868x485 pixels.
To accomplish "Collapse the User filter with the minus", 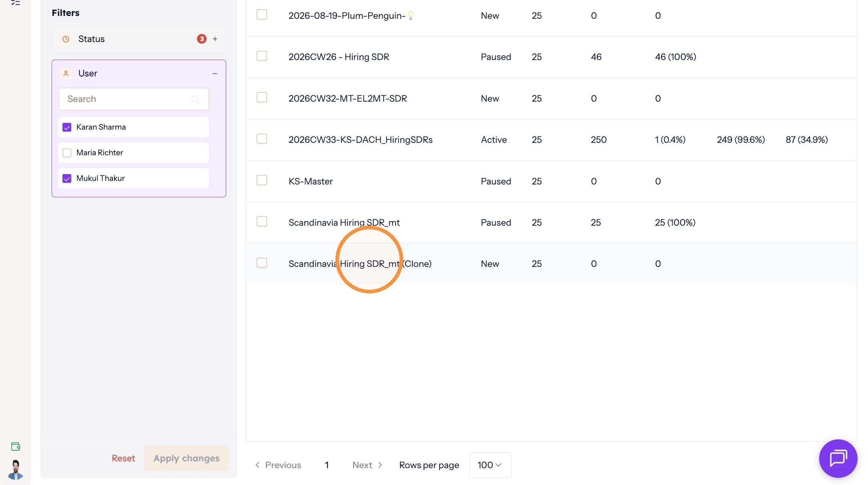I will (215, 74).
